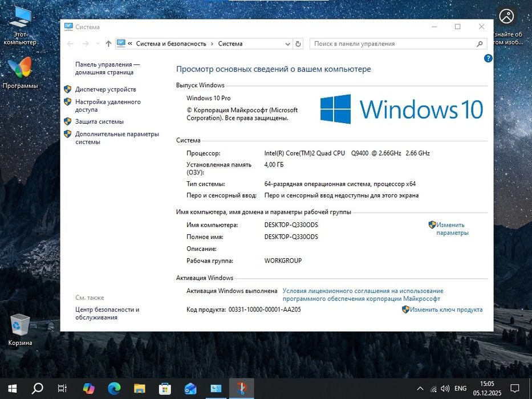Image resolution: width=532 pixels, height=399 pixels.
Task: Click the Система window title icon
Action: click(x=68, y=27)
